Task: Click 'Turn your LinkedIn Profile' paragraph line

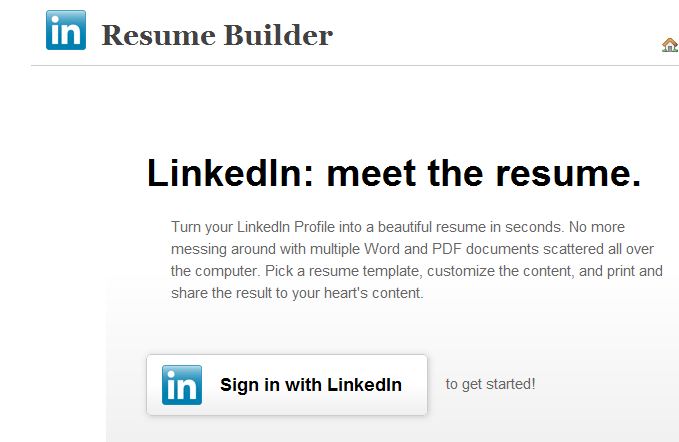Action: [x=398, y=227]
